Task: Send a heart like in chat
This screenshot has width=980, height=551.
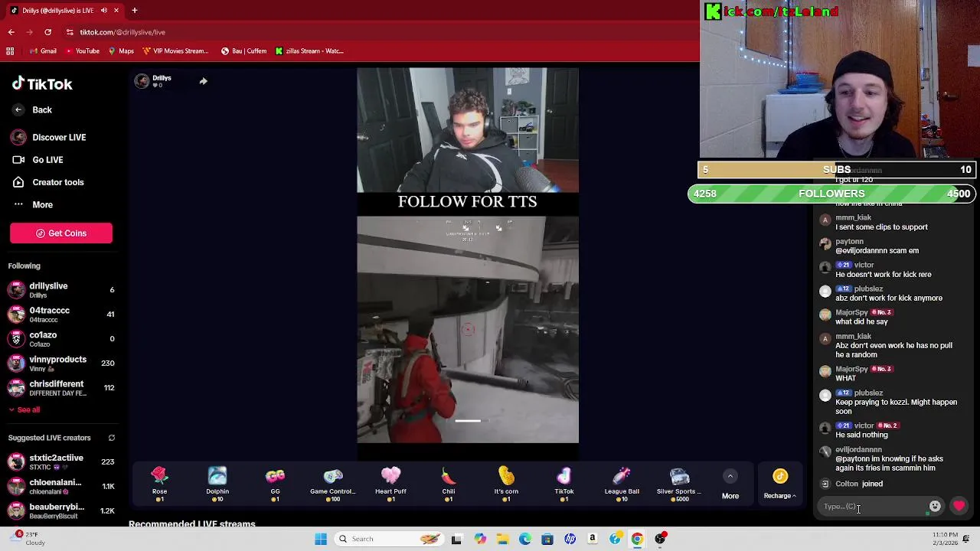Action: point(959,507)
